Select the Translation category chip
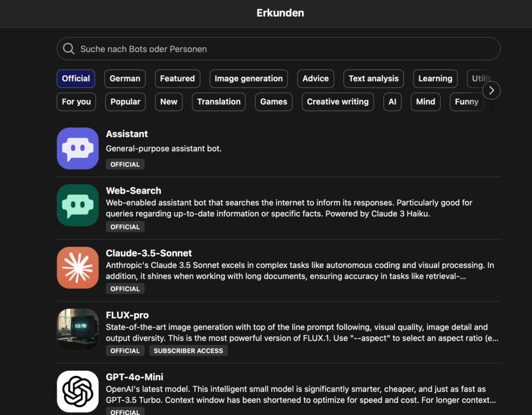 coord(219,101)
